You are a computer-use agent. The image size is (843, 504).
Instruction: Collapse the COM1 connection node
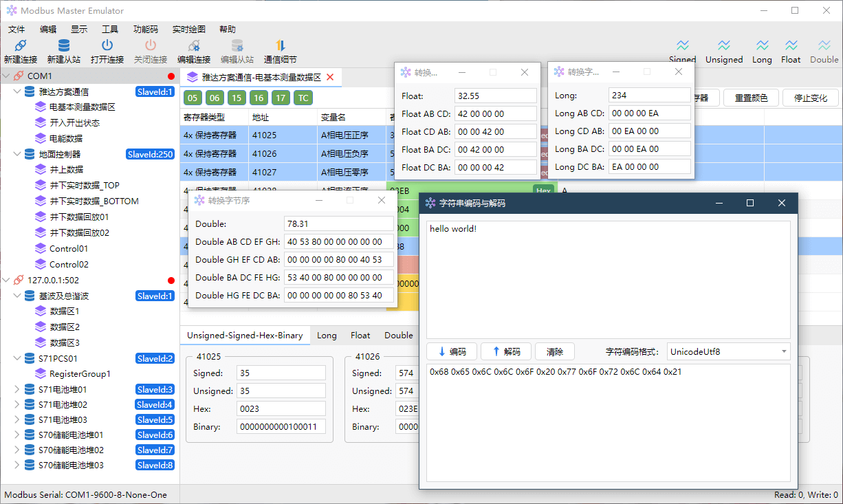coord(6,76)
